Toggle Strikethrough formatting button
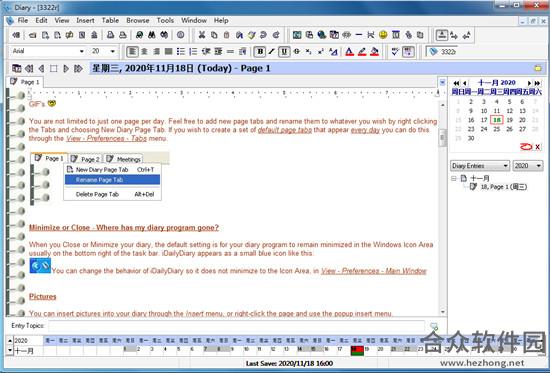The height and width of the screenshot is (373, 550). pos(297,52)
